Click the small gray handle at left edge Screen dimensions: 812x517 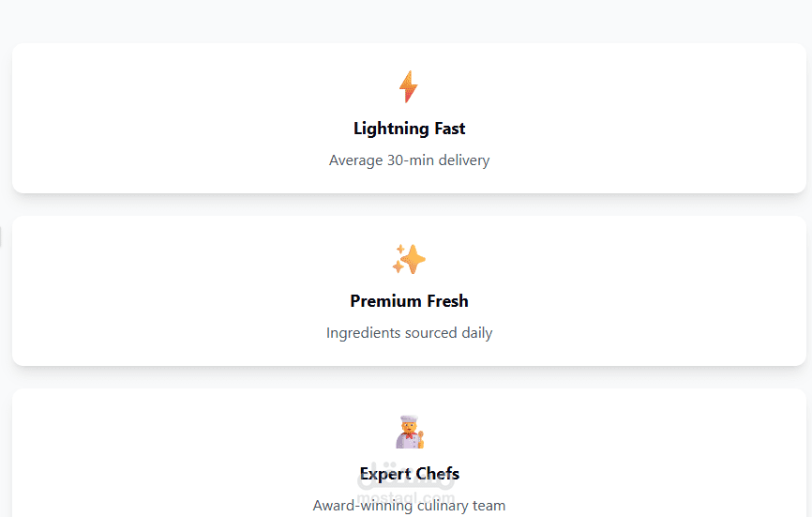tap(1, 236)
